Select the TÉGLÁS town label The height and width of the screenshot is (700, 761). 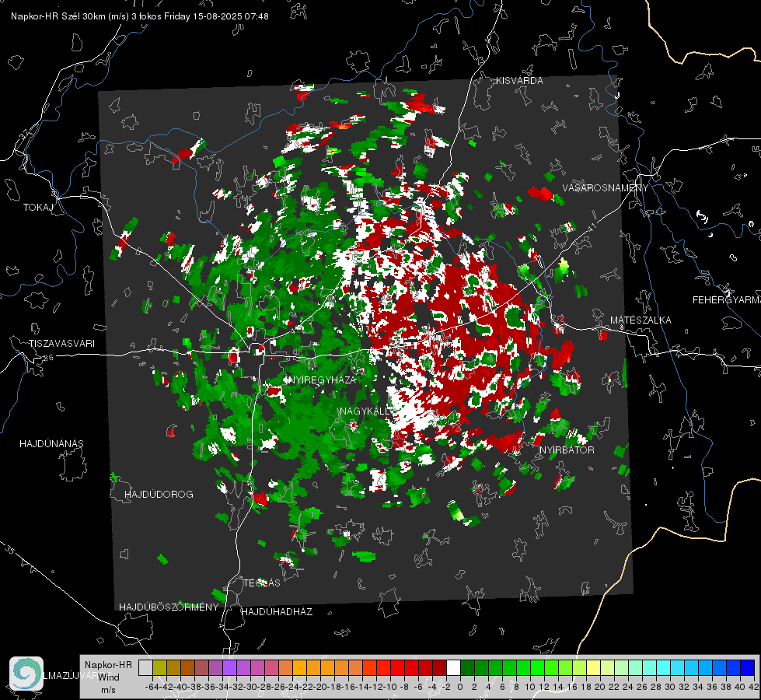click(262, 583)
